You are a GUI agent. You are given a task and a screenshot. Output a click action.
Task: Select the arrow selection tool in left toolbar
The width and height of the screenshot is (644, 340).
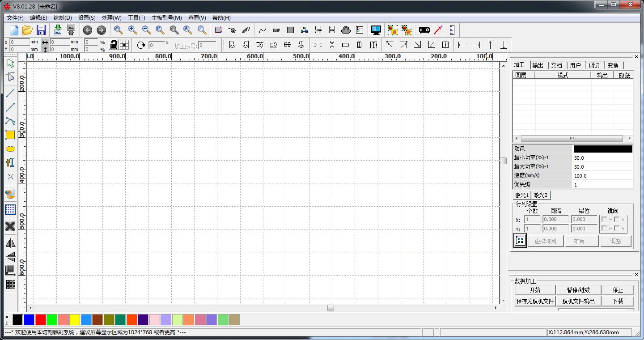10,63
